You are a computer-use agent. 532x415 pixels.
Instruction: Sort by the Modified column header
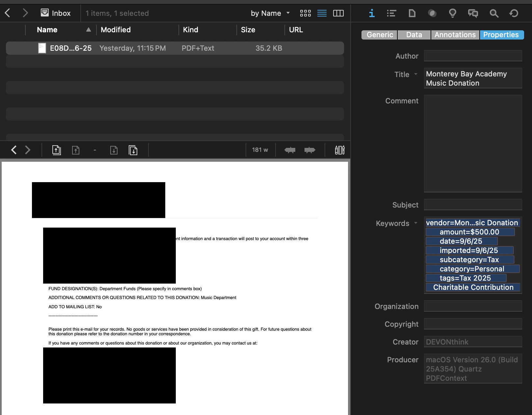[x=116, y=30]
